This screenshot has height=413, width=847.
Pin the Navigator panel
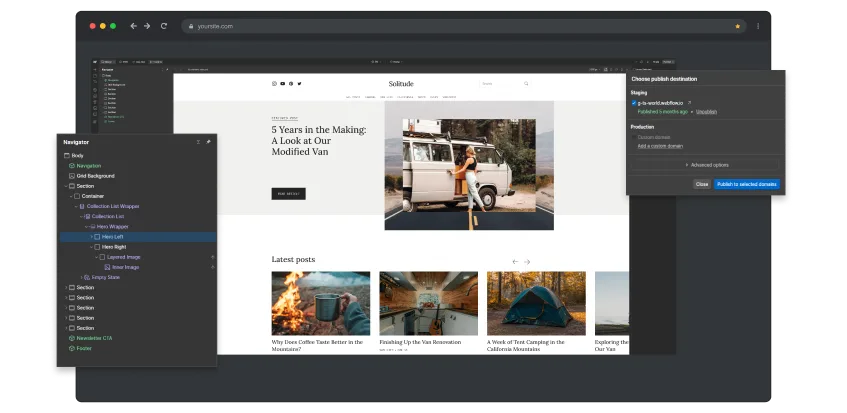tap(209, 142)
